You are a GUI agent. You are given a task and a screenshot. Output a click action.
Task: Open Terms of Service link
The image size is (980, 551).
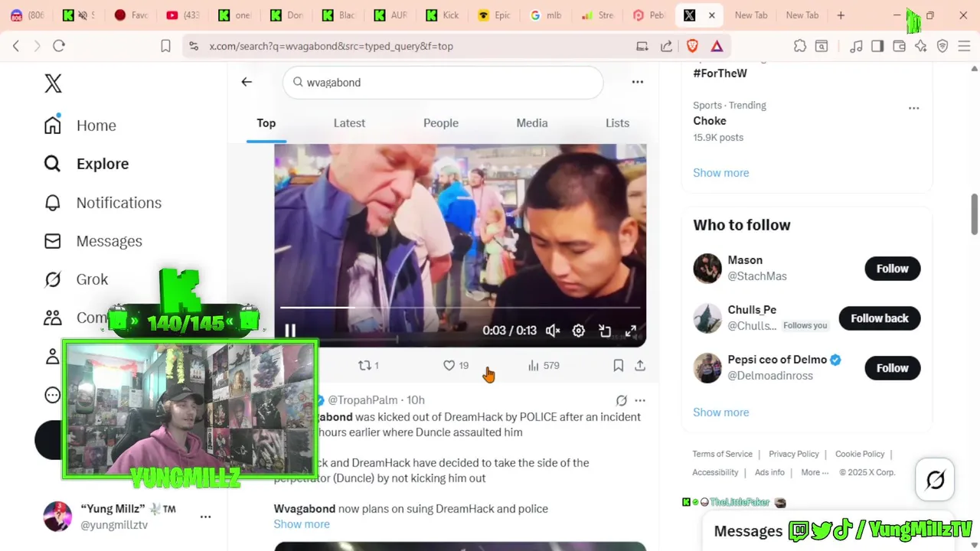(723, 454)
